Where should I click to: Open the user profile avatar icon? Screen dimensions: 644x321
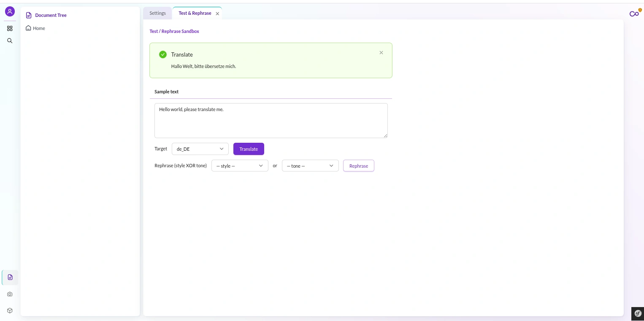(x=10, y=12)
